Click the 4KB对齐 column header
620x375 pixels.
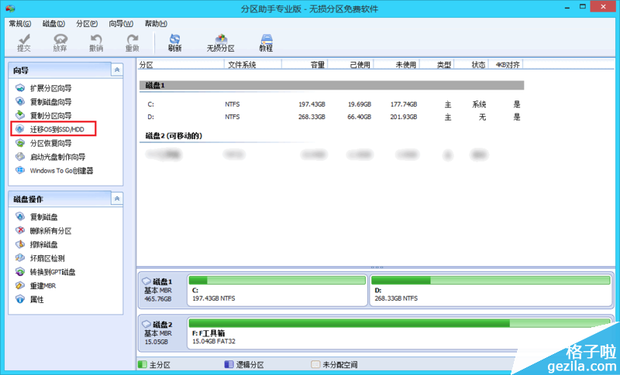point(506,64)
